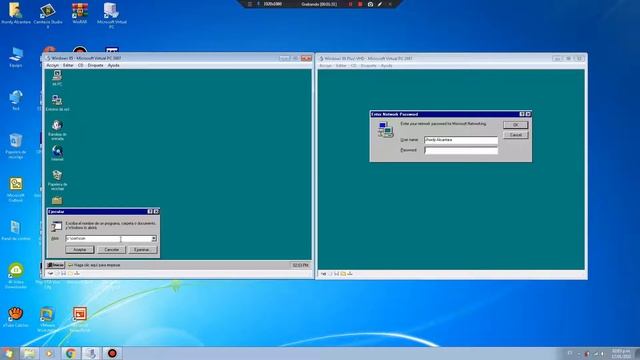The image size is (640, 360).
Task: Open VMware Workstation desktop icon
Action: click(x=48, y=319)
